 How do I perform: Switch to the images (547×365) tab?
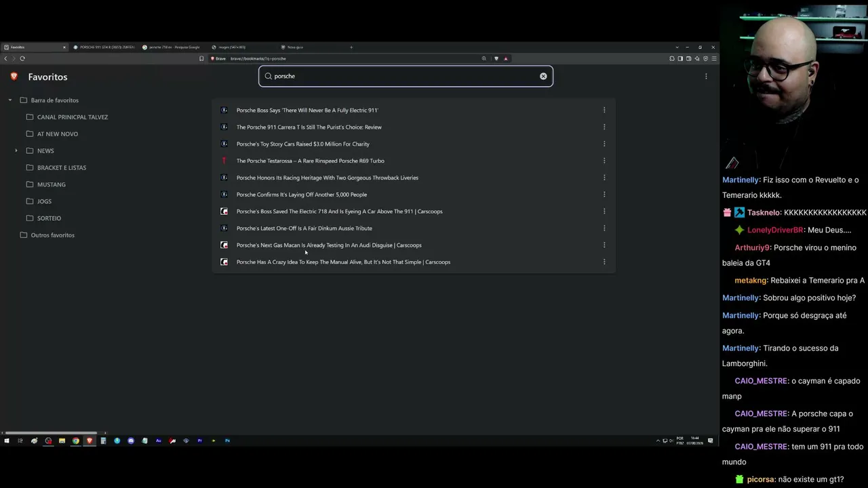[x=242, y=47]
